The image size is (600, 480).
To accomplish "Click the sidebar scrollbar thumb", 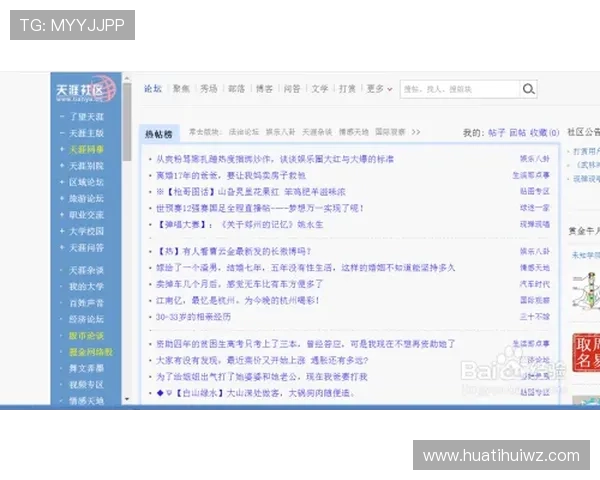I will [127, 122].
